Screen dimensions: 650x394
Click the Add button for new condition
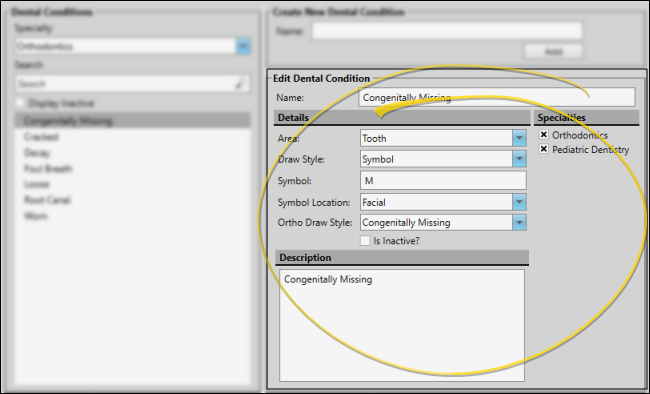pyautogui.click(x=553, y=51)
